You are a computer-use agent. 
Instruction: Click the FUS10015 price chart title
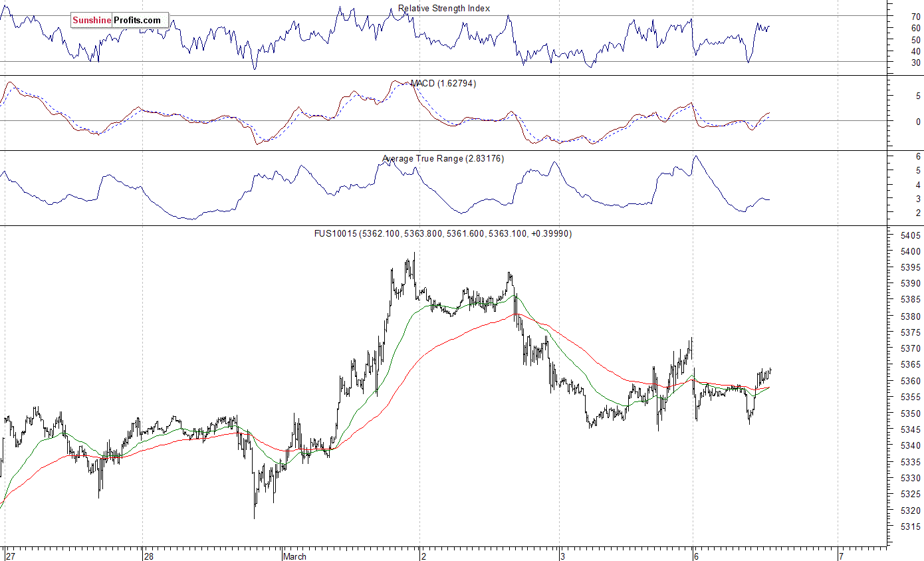(x=443, y=233)
